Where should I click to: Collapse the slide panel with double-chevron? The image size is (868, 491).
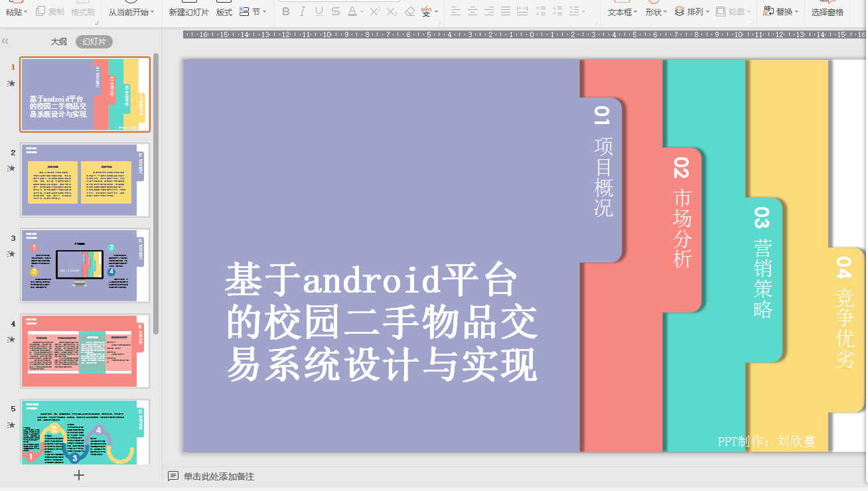[x=5, y=41]
